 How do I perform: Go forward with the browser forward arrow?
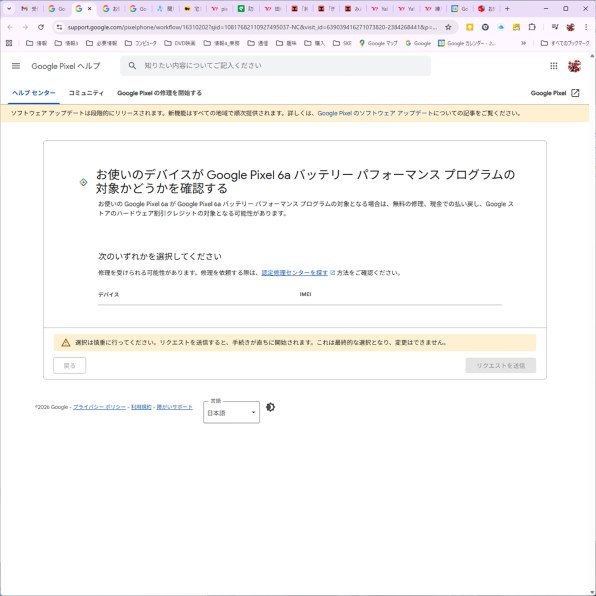click(x=25, y=27)
